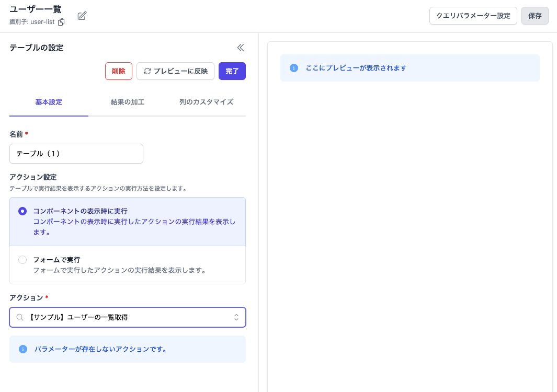Click the 保存 button
Screen dimensions: 557x392
tap(535, 16)
